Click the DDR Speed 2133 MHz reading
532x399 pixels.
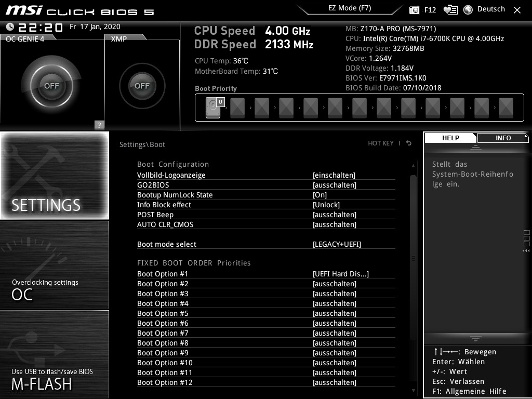pyautogui.click(x=254, y=44)
